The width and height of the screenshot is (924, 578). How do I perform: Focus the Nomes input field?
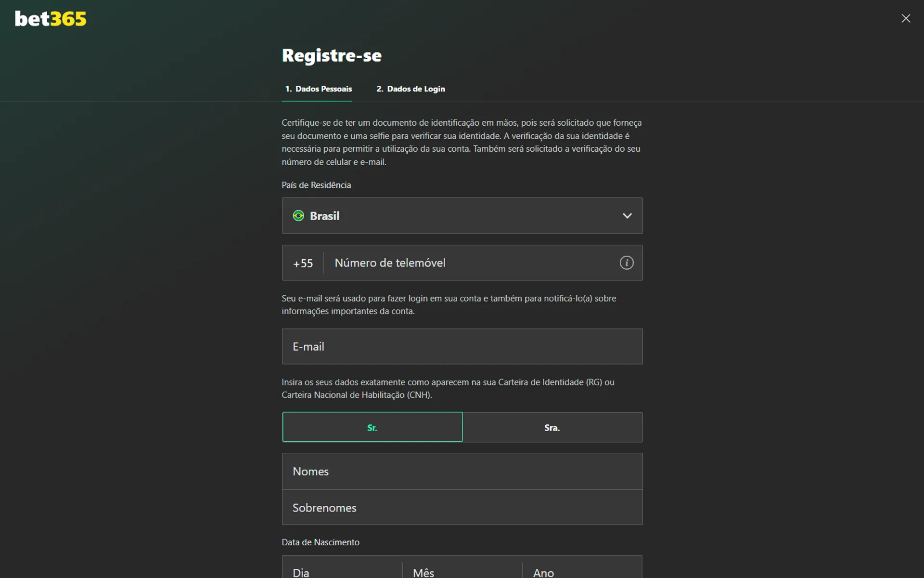(x=462, y=471)
